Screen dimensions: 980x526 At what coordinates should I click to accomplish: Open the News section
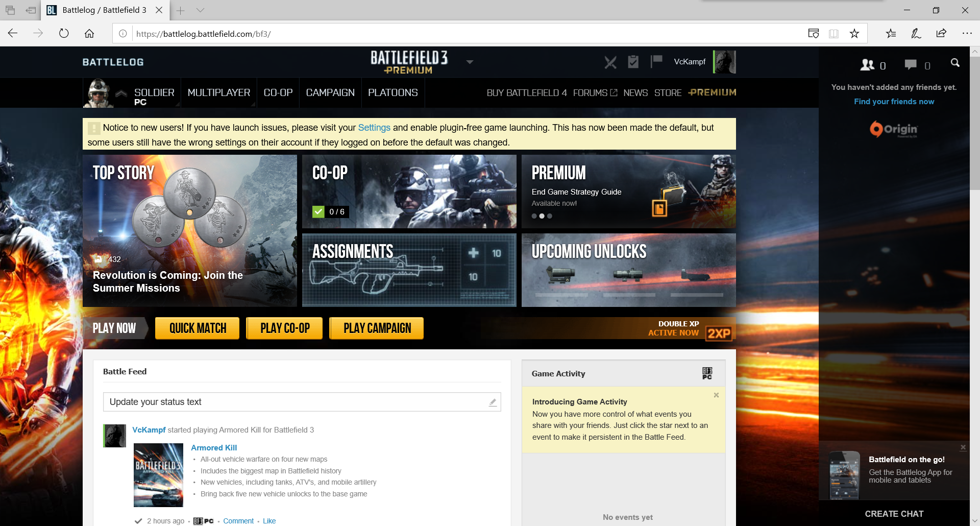click(x=635, y=92)
